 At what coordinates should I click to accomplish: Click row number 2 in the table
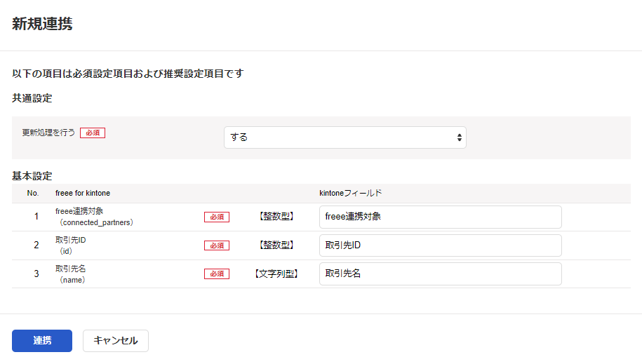(36, 245)
